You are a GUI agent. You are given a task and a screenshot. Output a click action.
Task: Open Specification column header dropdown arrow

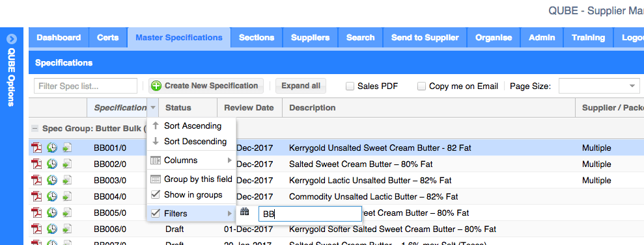153,108
